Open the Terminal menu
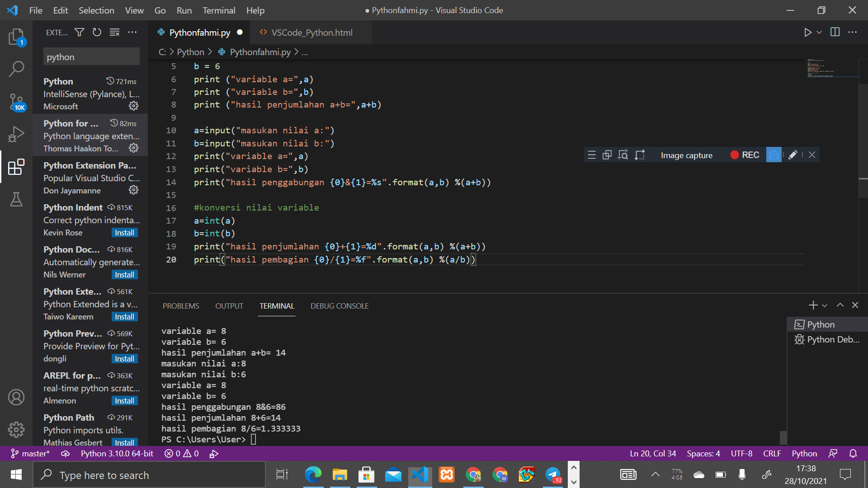 219,10
